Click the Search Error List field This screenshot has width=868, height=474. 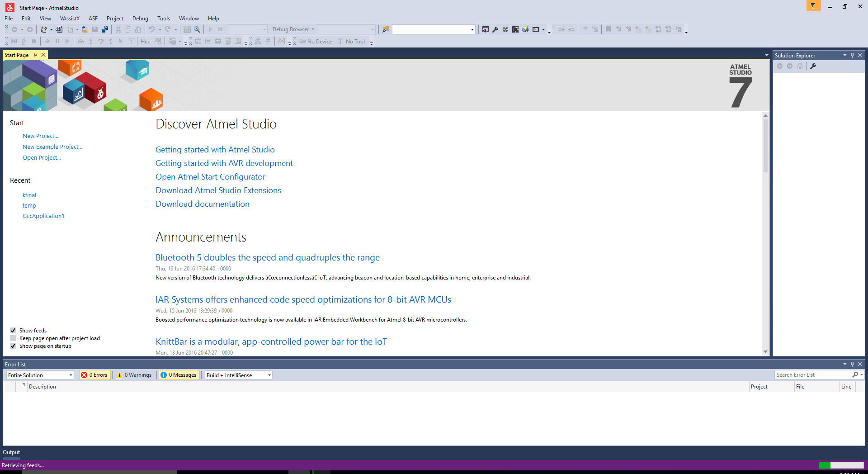pyautogui.click(x=812, y=375)
